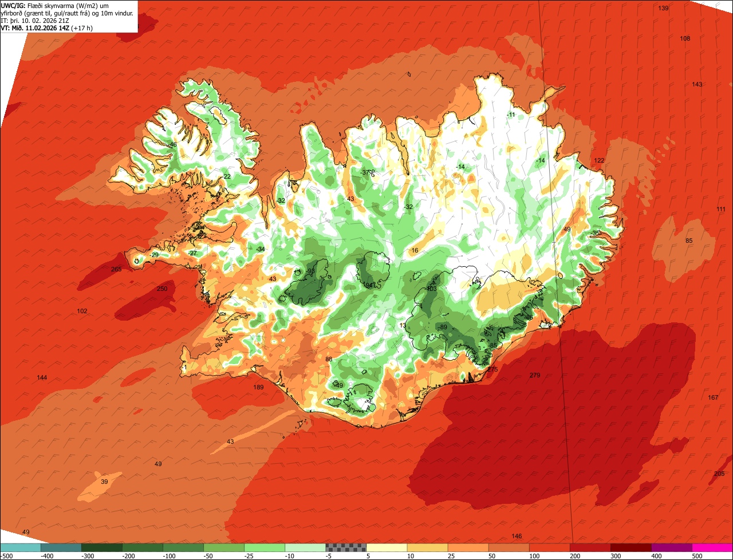Select the darkest green -300 to -200 legend swatch

point(101,547)
